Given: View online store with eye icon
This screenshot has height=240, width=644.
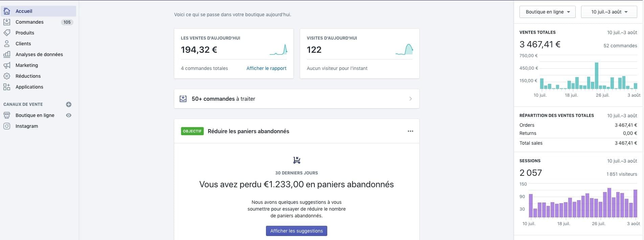Looking at the screenshot, I should (69, 115).
